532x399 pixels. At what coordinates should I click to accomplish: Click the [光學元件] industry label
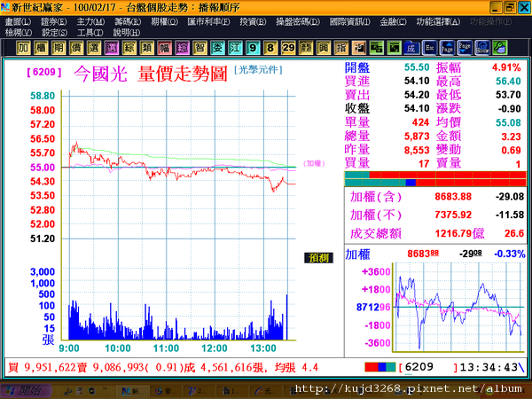point(258,69)
